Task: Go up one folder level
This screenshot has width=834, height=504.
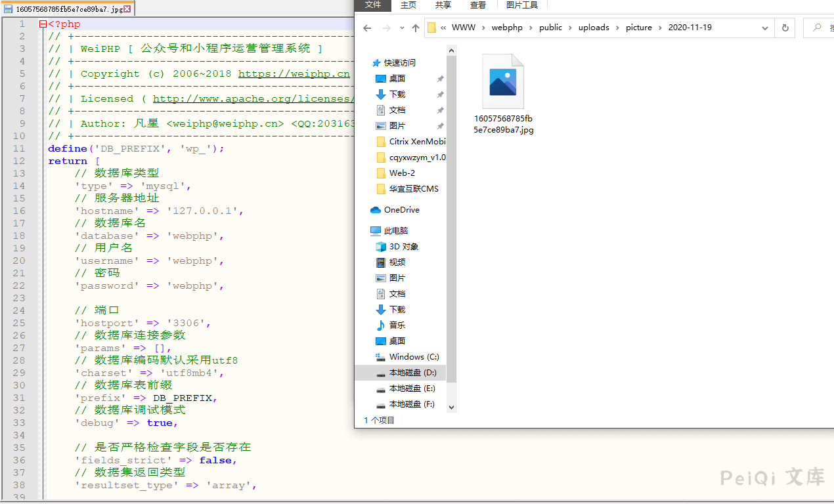Action: 415,28
